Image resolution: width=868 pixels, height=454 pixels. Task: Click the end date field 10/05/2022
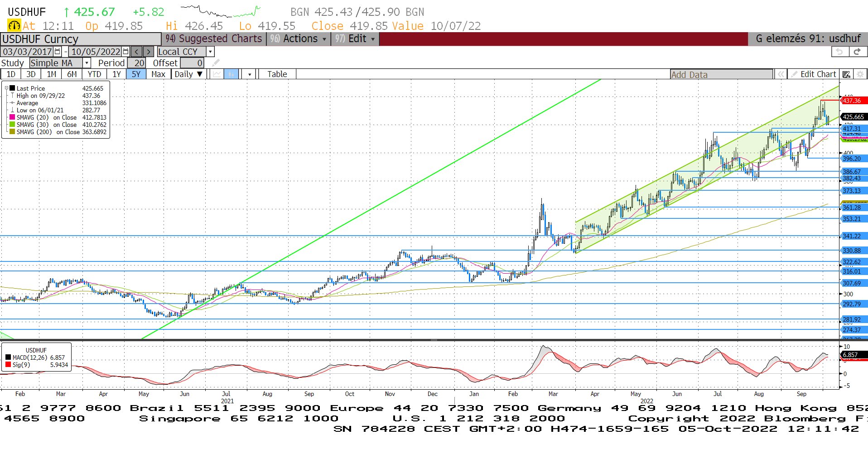click(x=96, y=52)
